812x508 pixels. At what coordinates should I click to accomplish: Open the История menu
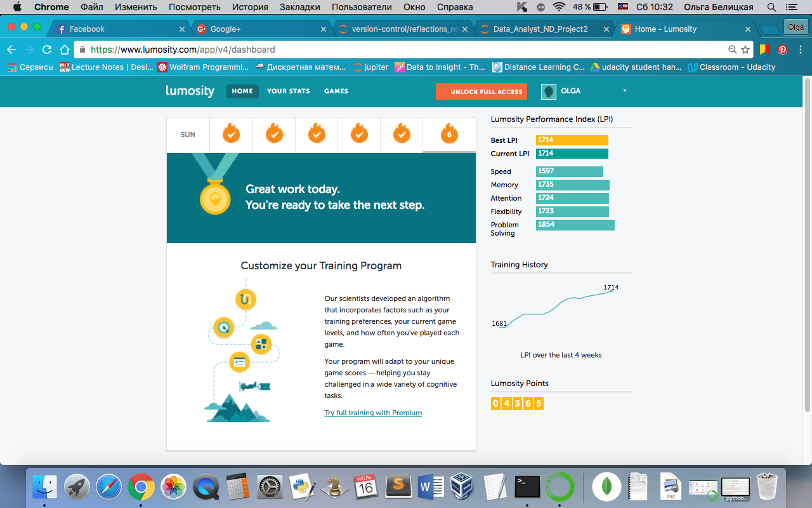(249, 7)
